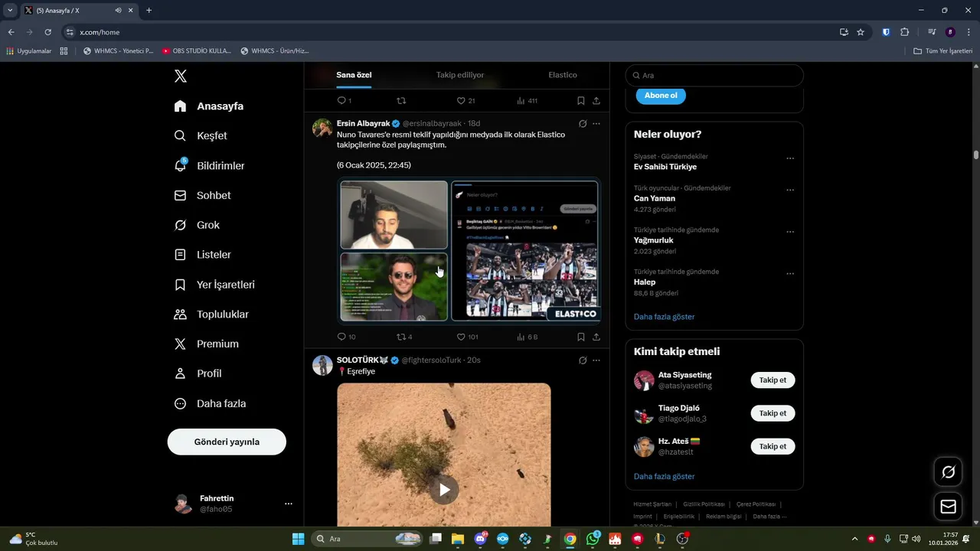Follow Hz. Ateş
Viewport: 980px width, 551px height.
[773, 446]
